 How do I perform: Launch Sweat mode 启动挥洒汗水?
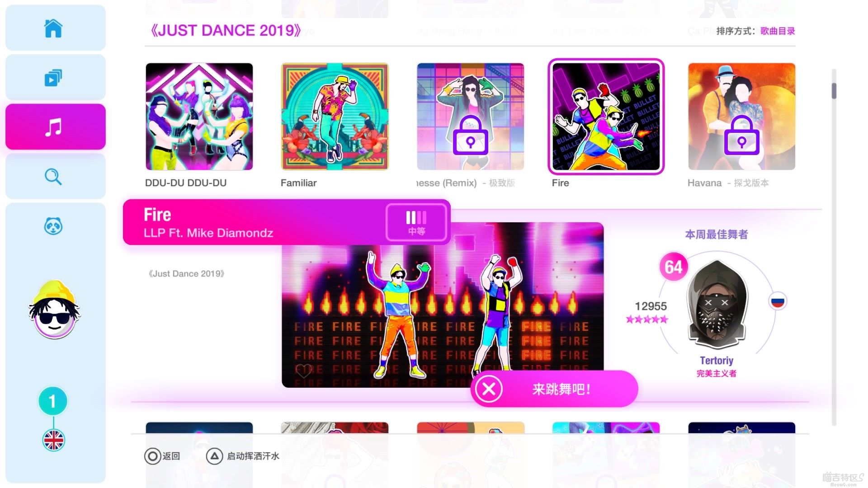pyautogui.click(x=243, y=456)
